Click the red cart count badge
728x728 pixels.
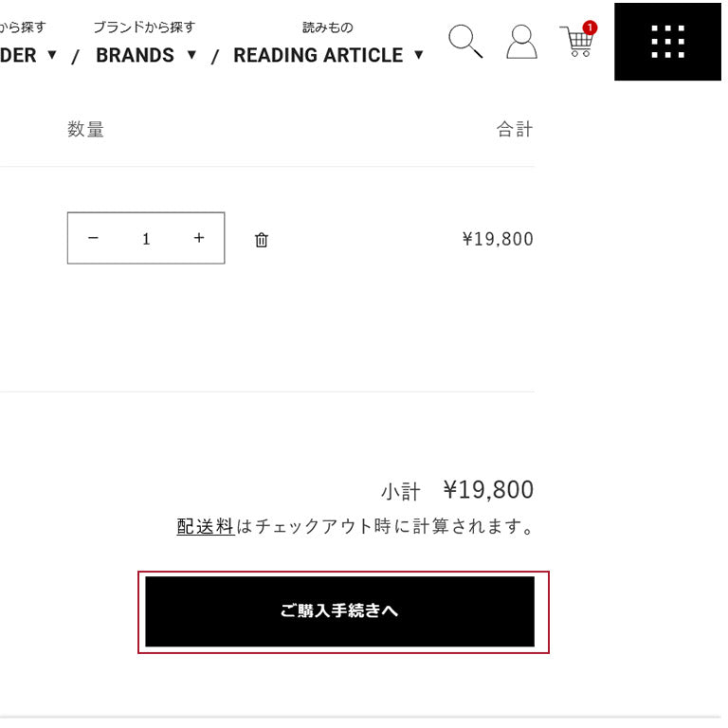coord(590,27)
